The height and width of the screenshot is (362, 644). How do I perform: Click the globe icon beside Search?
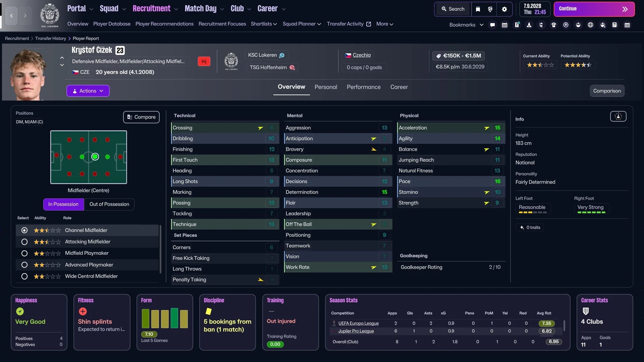click(490, 9)
